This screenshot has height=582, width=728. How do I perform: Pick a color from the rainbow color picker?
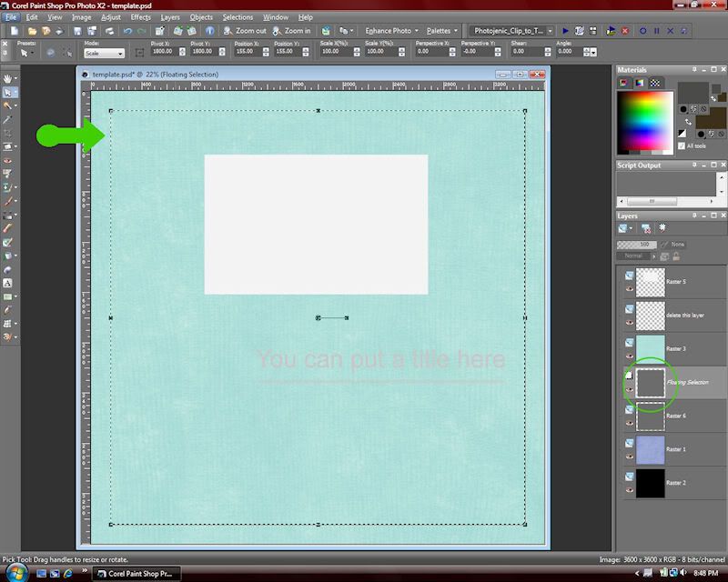click(x=645, y=122)
